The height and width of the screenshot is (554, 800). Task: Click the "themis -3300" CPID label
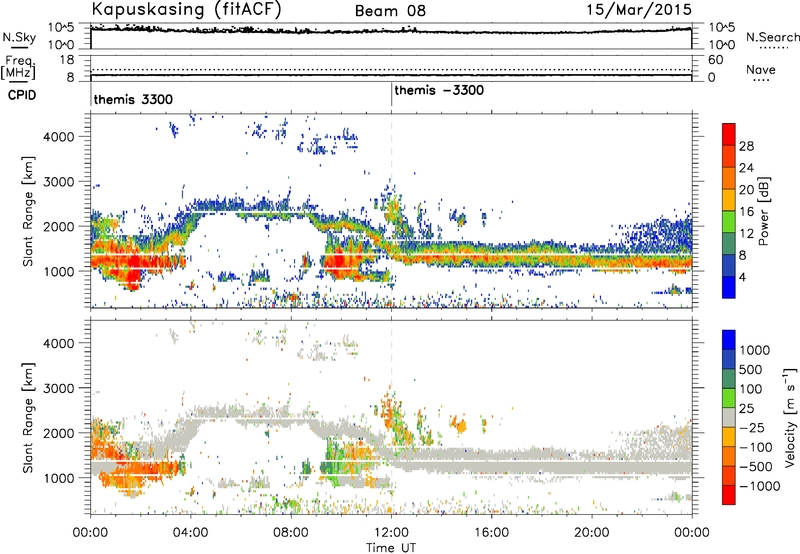point(439,90)
